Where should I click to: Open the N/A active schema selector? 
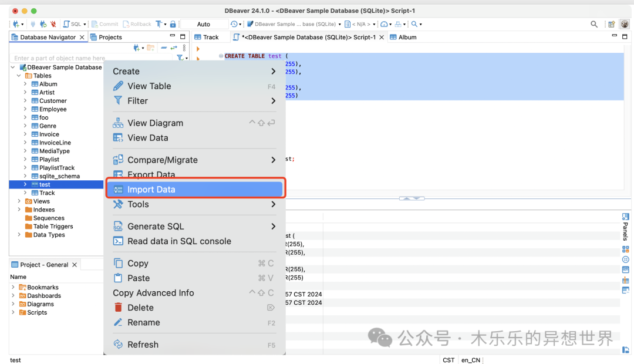360,24
